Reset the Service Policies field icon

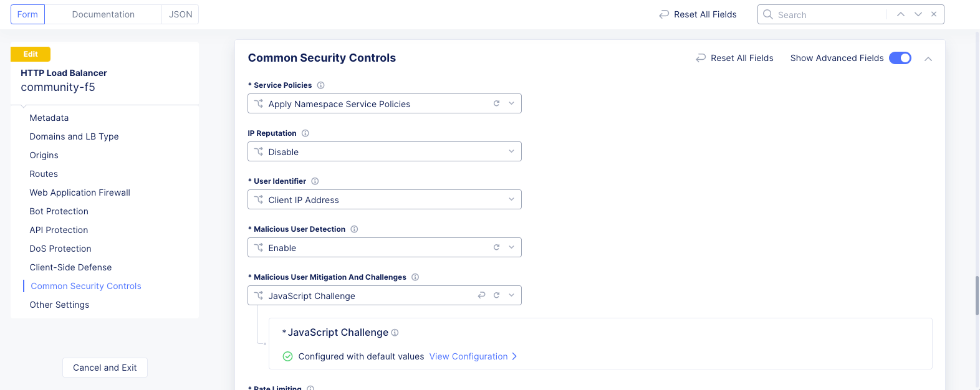[497, 103]
